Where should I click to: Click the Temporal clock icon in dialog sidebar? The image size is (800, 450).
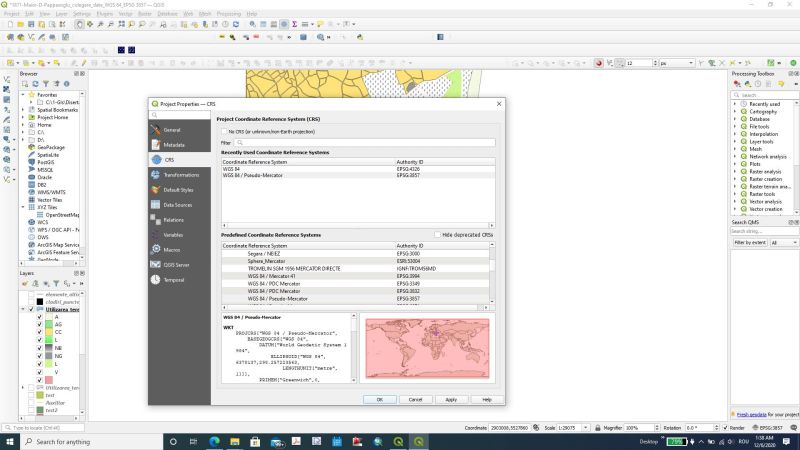(x=156, y=280)
